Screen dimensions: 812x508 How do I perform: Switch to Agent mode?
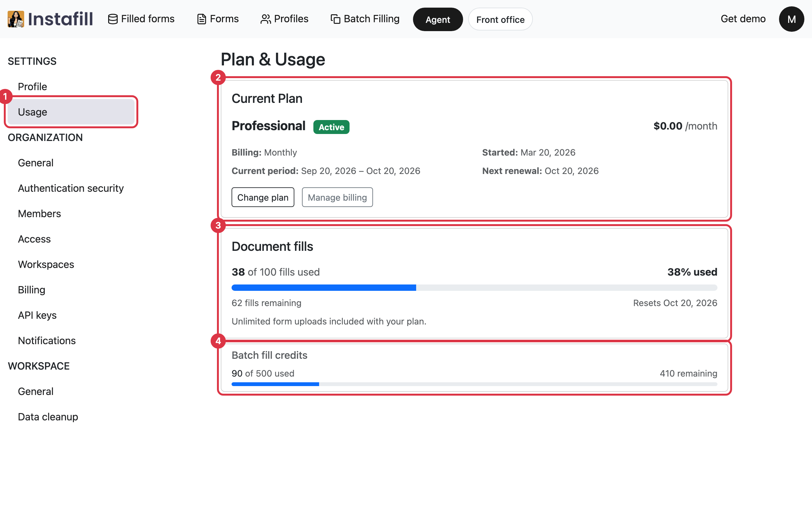click(x=437, y=19)
